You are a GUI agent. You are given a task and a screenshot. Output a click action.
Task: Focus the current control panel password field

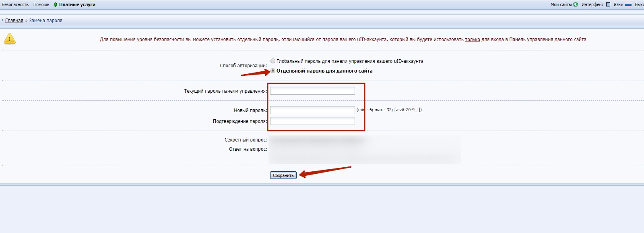click(312, 91)
